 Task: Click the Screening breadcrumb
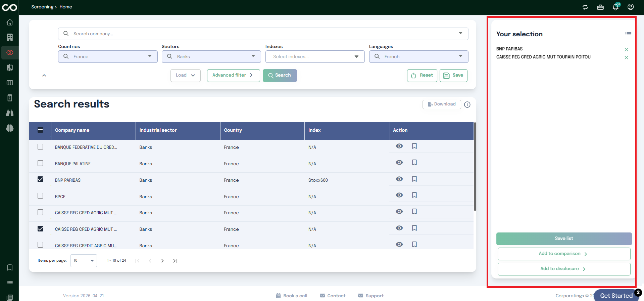[x=42, y=7]
